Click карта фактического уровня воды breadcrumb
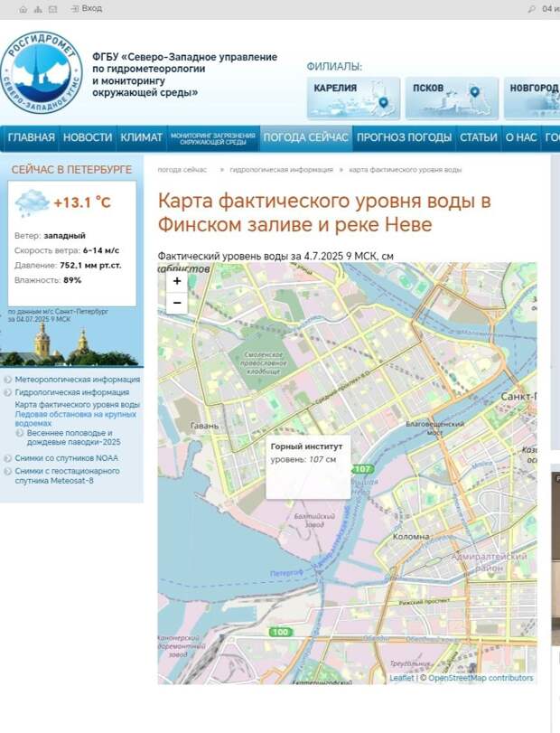Image resolution: width=560 pixels, height=733 pixels. click(x=405, y=170)
